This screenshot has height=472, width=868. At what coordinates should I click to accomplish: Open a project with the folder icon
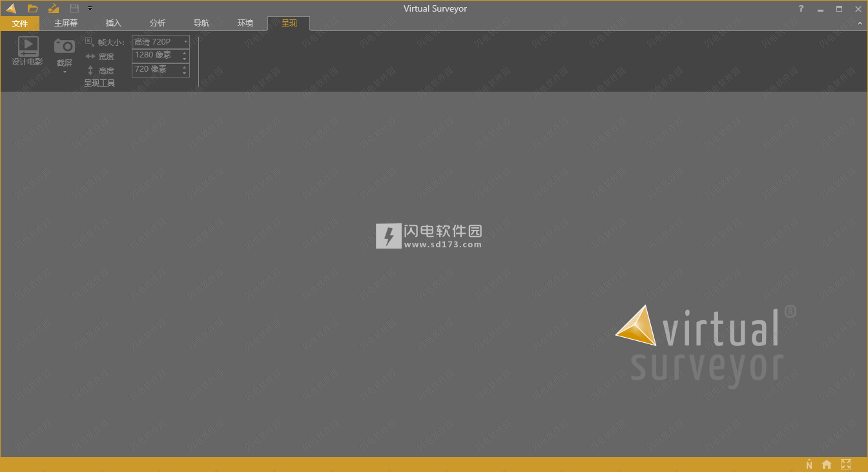coord(33,8)
